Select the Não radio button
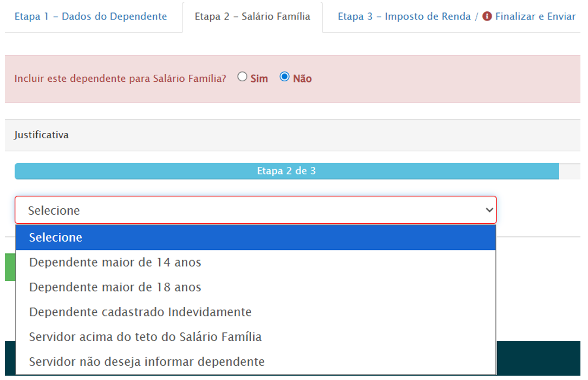The height and width of the screenshot is (380, 588). 285,77
